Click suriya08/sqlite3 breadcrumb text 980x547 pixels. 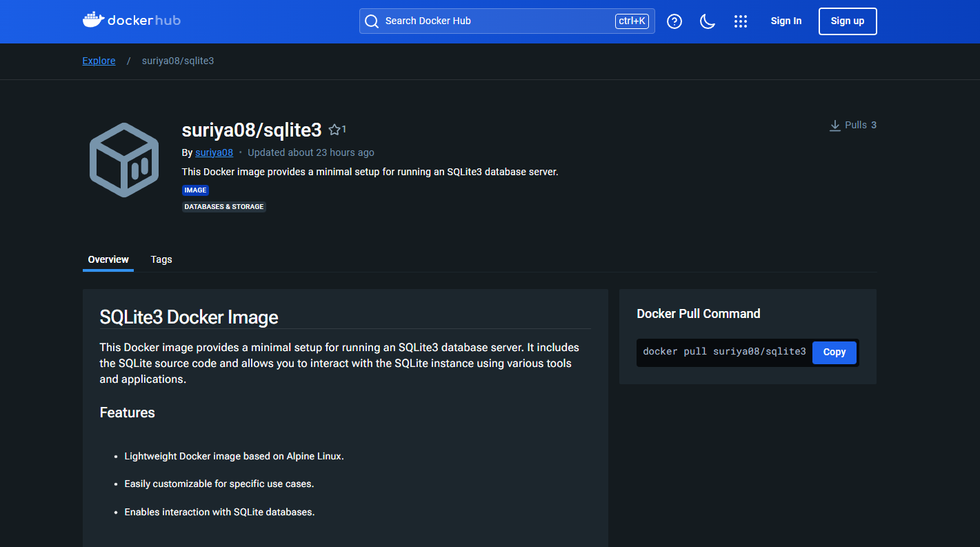178,61
